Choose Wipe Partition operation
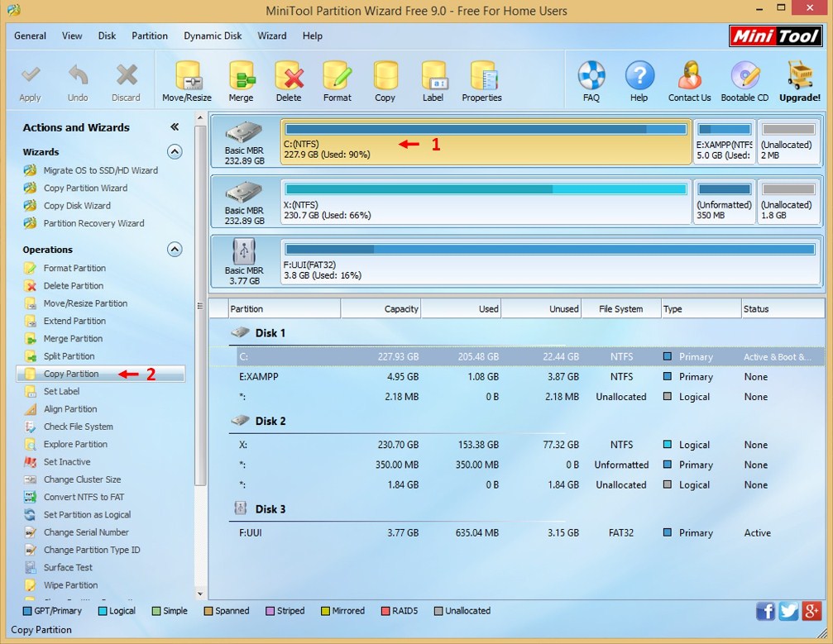The image size is (833, 644). pyautogui.click(x=70, y=585)
